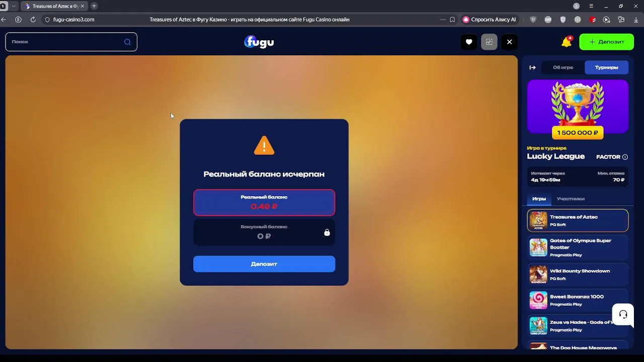Open a new tab with plus

(94, 6)
